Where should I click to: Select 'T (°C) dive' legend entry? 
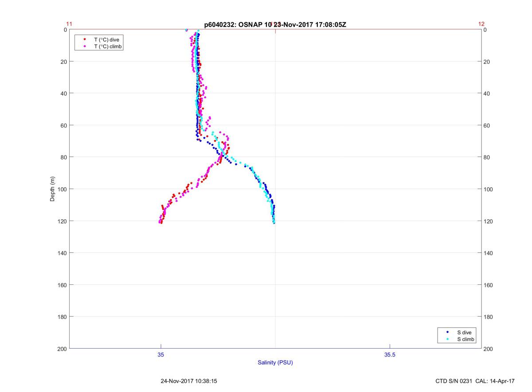(x=106, y=39)
